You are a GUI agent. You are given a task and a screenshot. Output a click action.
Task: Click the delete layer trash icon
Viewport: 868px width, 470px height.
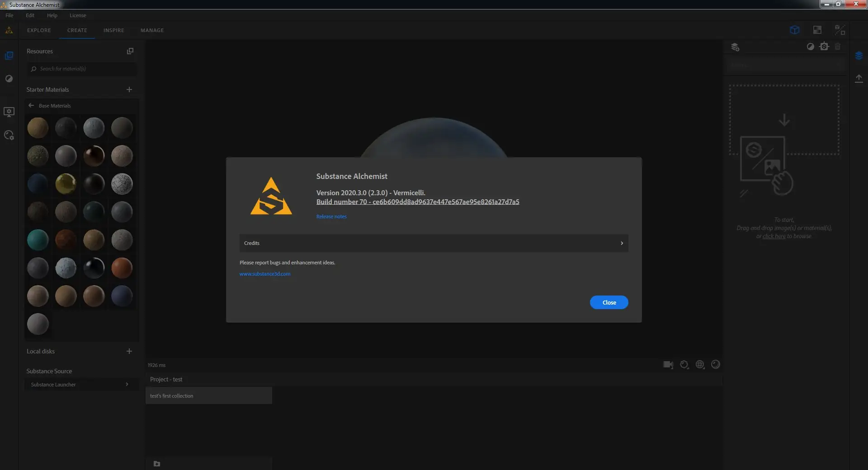[x=838, y=47]
